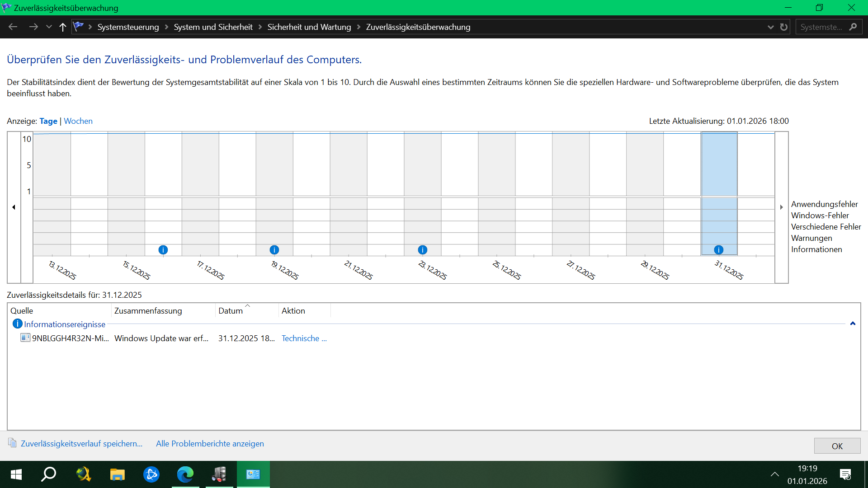Image resolution: width=868 pixels, height=488 pixels.
Task: Click info icon on 31.12.2025 column
Action: (x=718, y=250)
